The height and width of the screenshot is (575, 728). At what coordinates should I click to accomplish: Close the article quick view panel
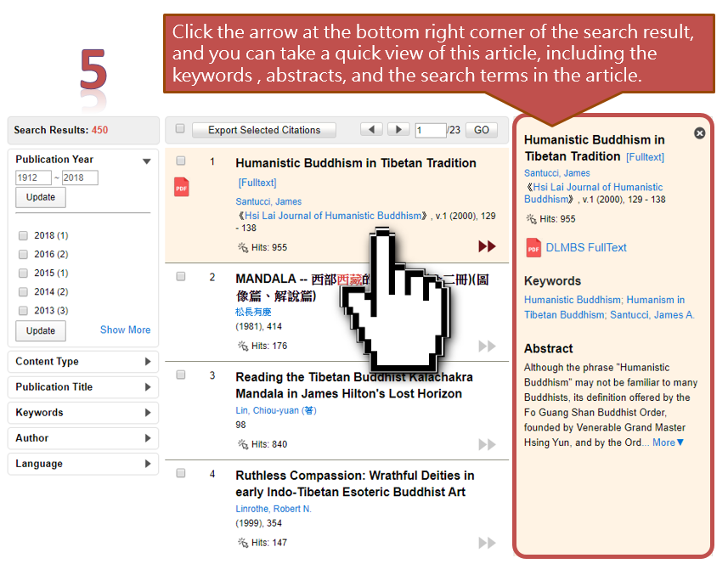pos(699,133)
